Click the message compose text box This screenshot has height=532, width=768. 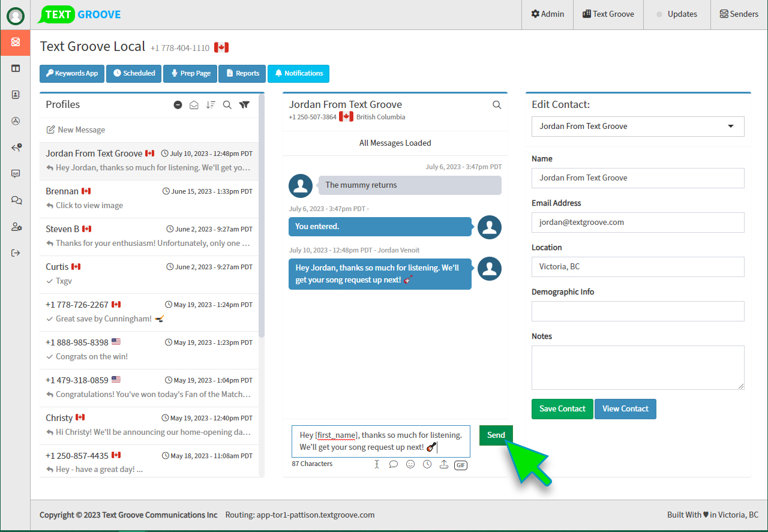click(380, 441)
